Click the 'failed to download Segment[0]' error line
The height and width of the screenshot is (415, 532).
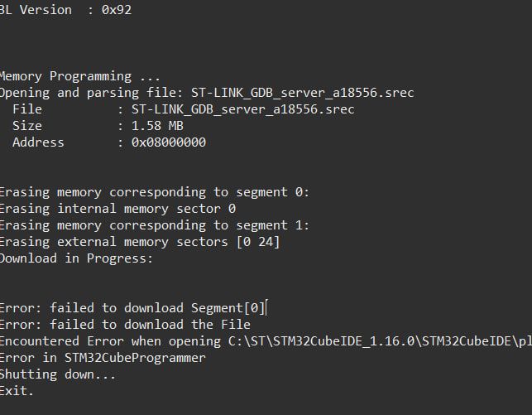[132, 308]
